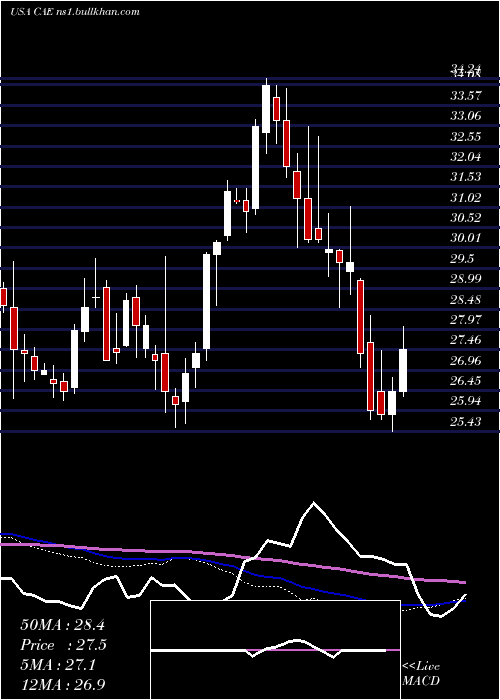Screen dimensions: 500x700
Task: Click the 5MA : 27.1 readout
Action: click(x=58, y=665)
